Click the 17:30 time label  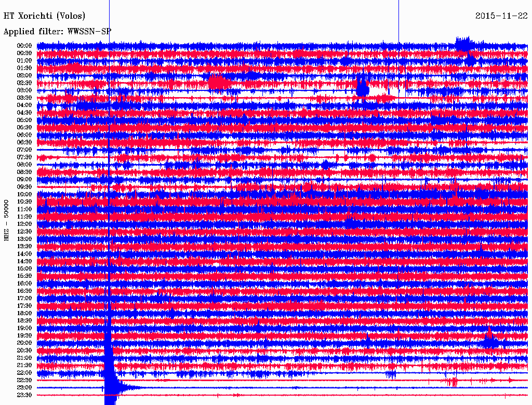pyautogui.click(x=24, y=306)
